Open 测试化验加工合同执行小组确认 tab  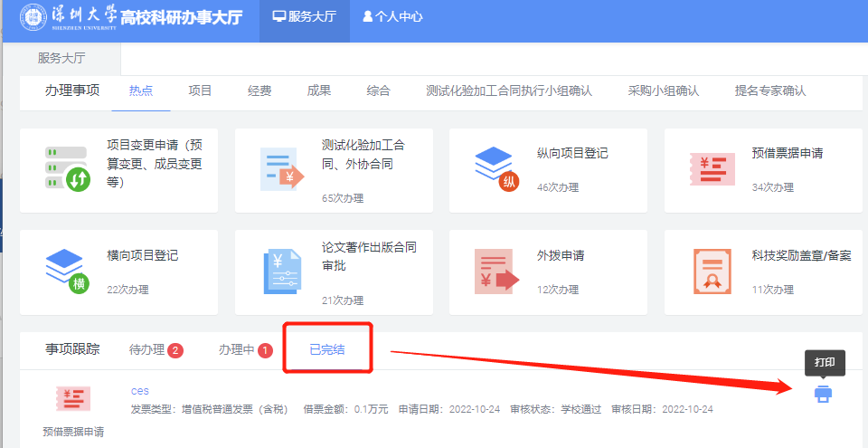508,91
